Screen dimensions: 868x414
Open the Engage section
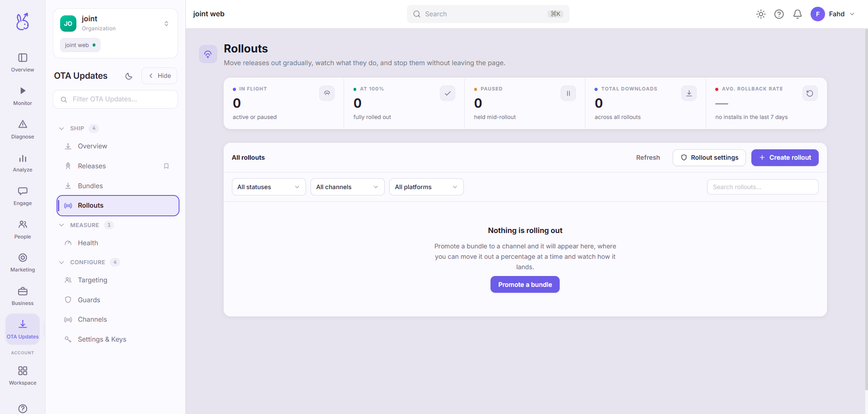[23, 196]
